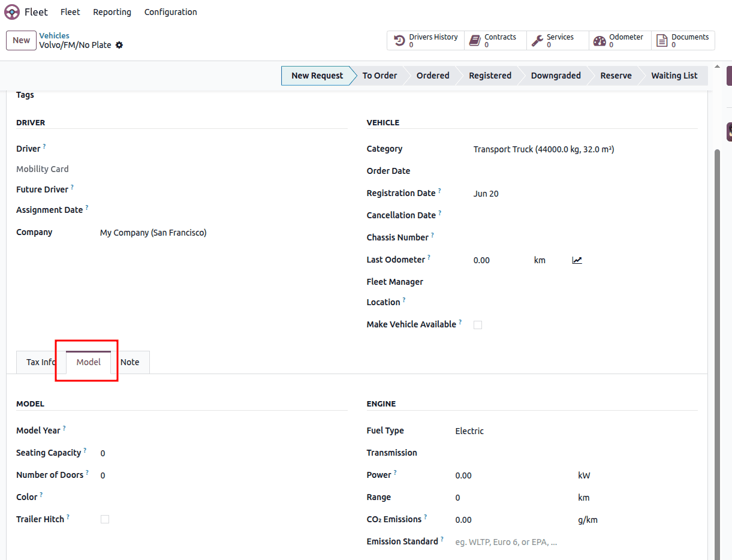Screen dimensions: 732x560
Task: Open Odometer gauge smart button
Action: coord(620,41)
